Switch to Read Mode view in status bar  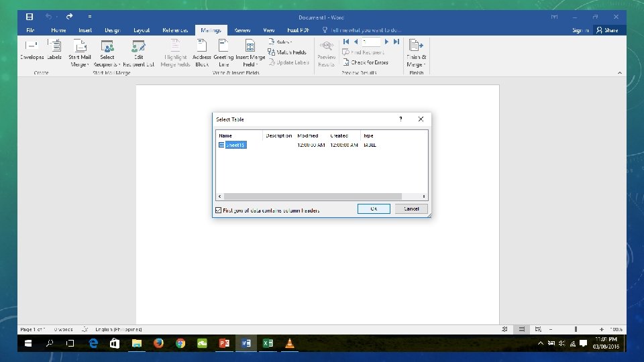coord(504,329)
